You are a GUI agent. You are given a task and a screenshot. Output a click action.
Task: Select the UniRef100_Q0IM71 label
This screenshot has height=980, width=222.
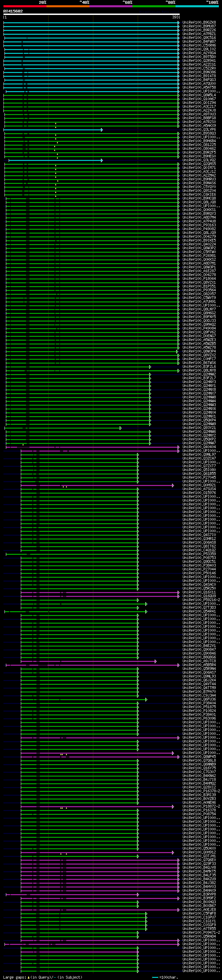coord(199,168)
